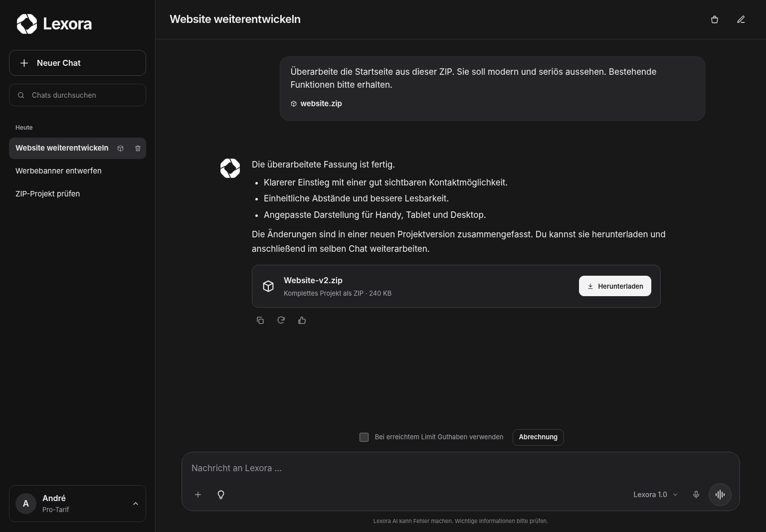766x532 pixels.
Task: Click the bullet 'Einheitliche Abstände und bessere Lesbarkeit.'
Action: click(x=356, y=198)
